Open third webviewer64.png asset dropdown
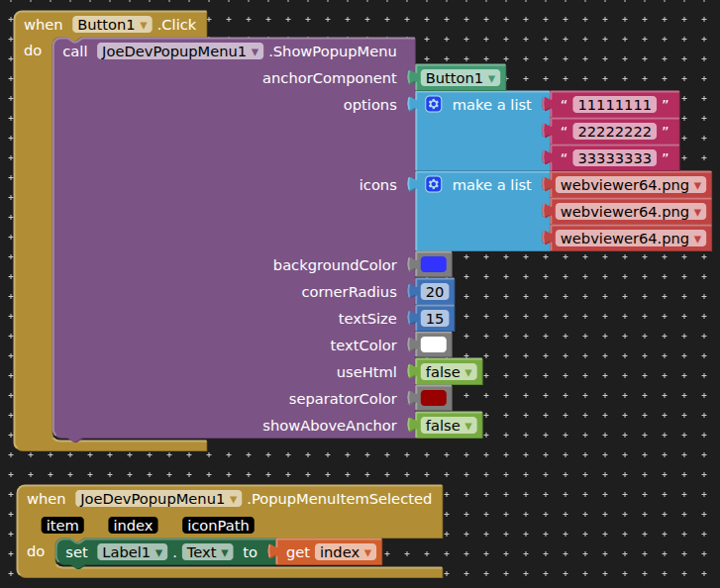720x588 pixels. (631, 239)
